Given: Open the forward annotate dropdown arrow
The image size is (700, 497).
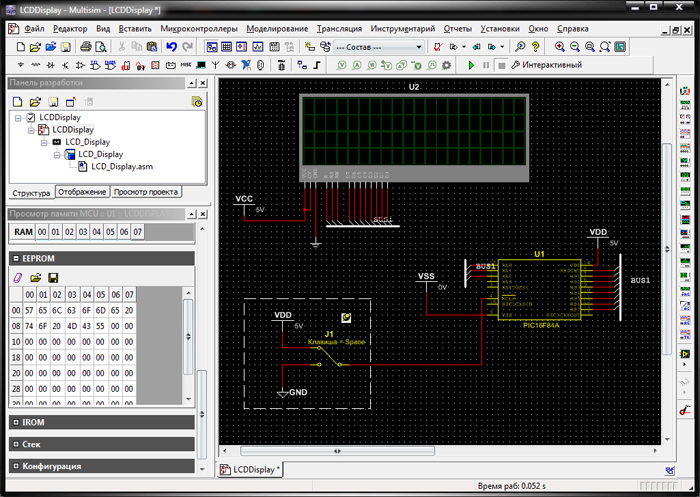Looking at the screenshot, I should (x=502, y=46).
